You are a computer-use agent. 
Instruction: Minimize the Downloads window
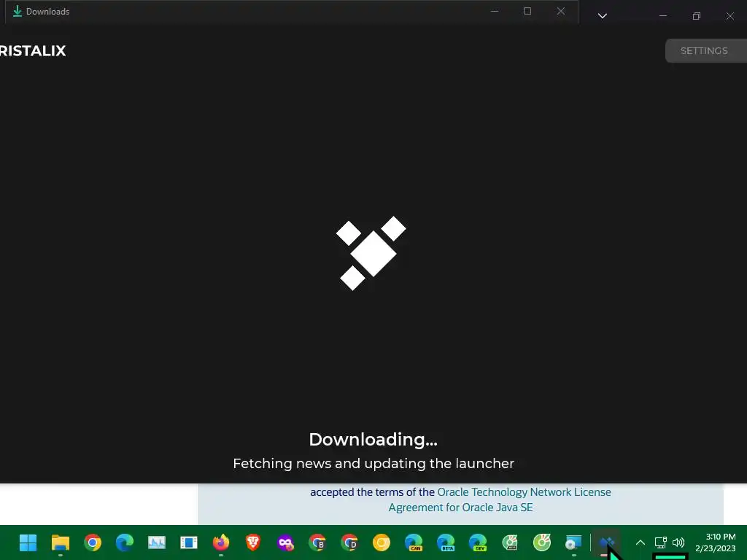pos(495,11)
